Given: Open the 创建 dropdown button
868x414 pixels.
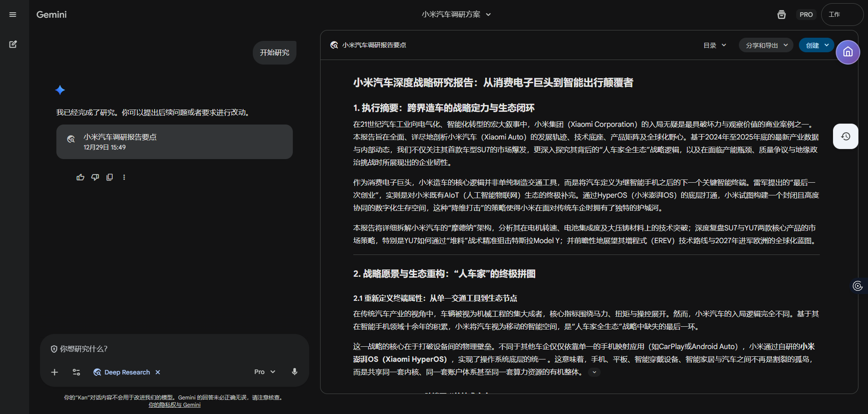Looking at the screenshot, I should pyautogui.click(x=817, y=45).
